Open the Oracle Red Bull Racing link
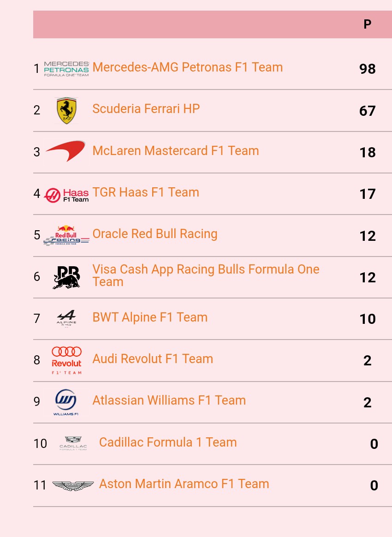Screen dimensions: 392x537 pyautogui.click(x=154, y=234)
